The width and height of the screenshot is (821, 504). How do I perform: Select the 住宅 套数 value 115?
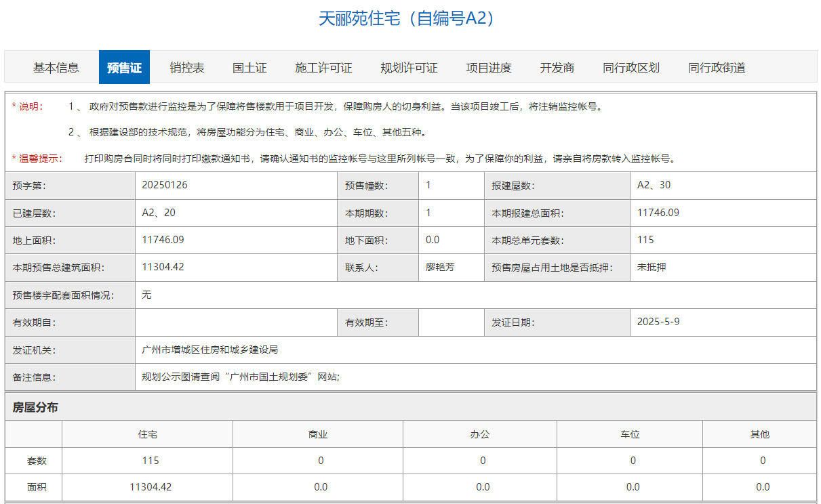[x=151, y=461]
